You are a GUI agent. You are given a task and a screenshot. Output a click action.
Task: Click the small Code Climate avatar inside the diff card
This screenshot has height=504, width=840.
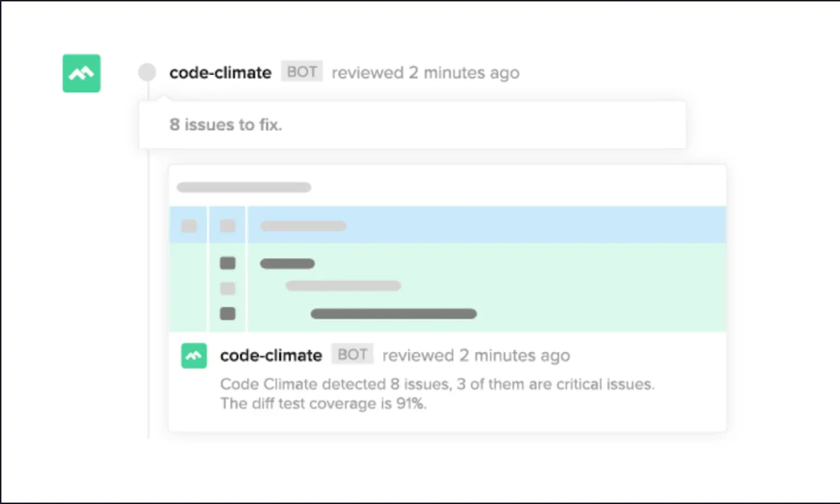(194, 355)
